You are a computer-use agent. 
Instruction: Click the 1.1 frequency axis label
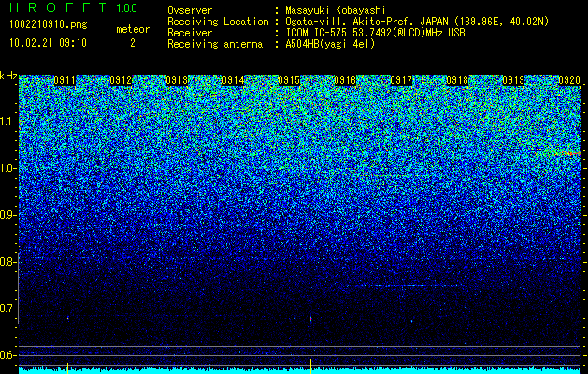7,122
